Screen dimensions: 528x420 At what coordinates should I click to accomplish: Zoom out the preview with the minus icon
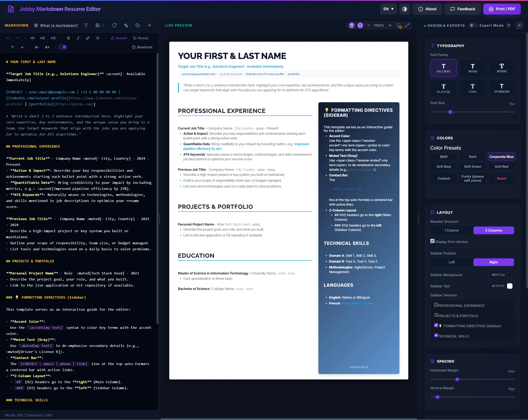(x=369, y=25)
